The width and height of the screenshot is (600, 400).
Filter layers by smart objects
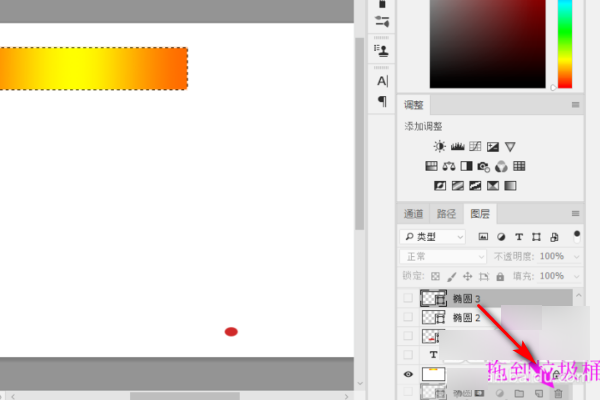pos(554,237)
